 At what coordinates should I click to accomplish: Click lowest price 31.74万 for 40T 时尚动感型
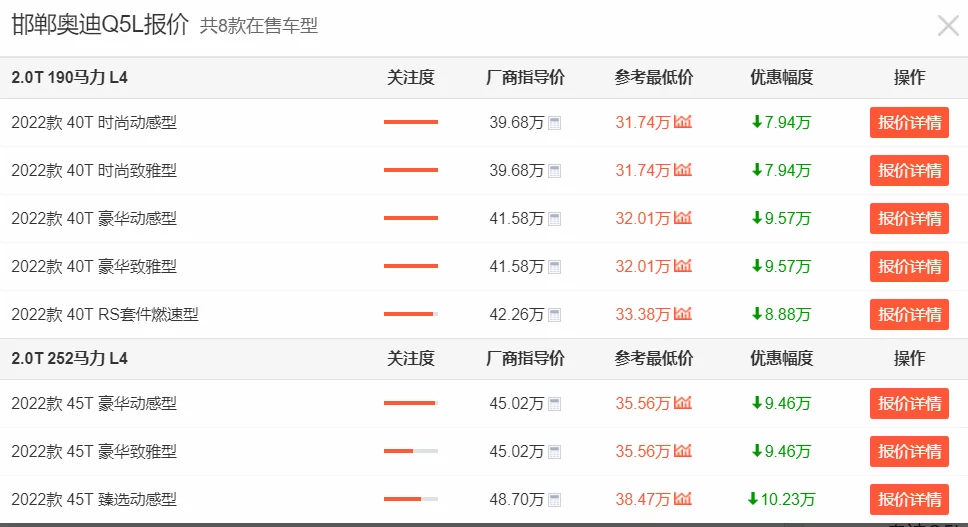click(643, 123)
